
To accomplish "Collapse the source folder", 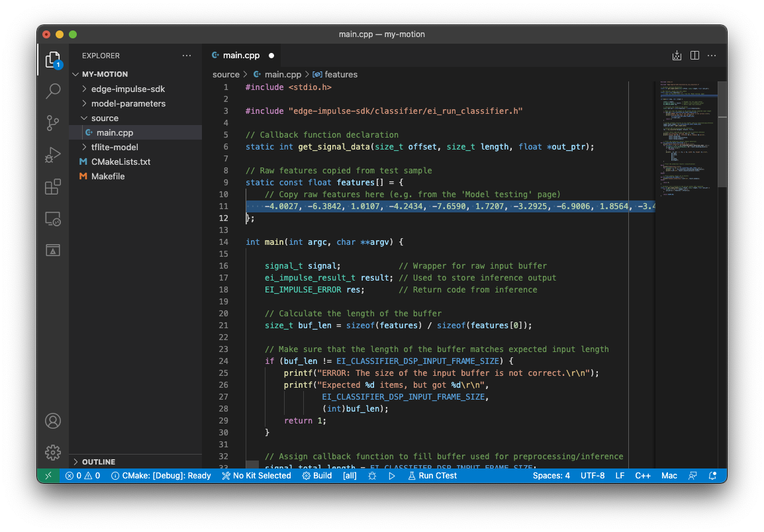I will [105, 118].
